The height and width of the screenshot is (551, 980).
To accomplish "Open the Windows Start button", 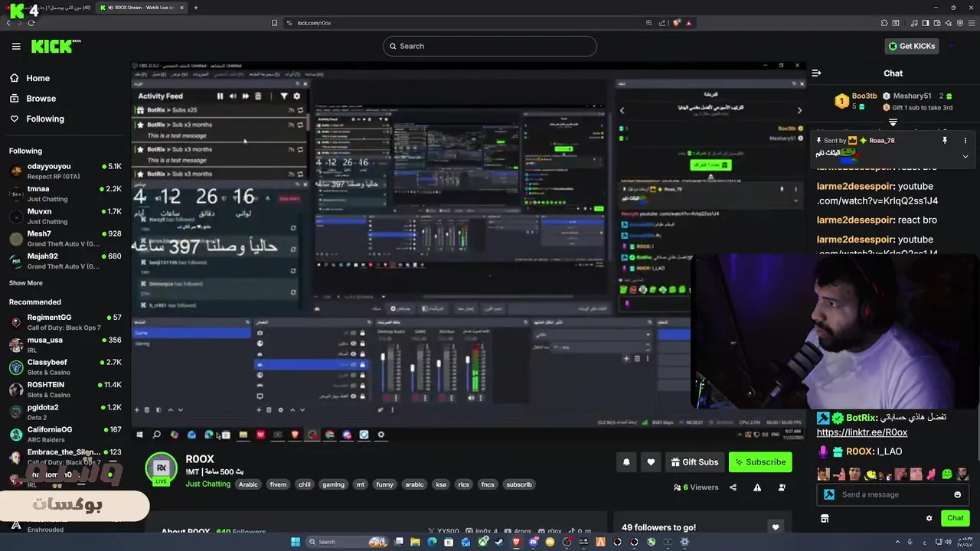I will point(296,542).
